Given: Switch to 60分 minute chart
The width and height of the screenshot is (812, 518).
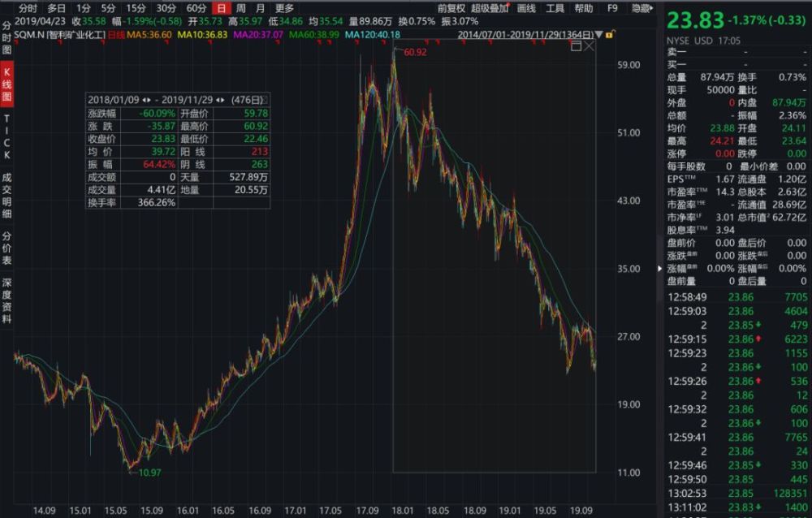Looking at the screenshot, I should 197,8.
